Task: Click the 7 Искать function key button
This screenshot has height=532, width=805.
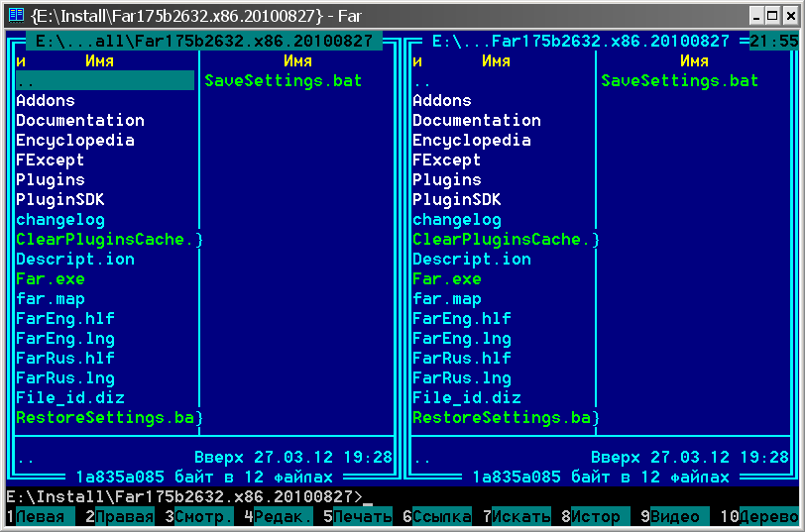Action: click(x=517, y=516)
